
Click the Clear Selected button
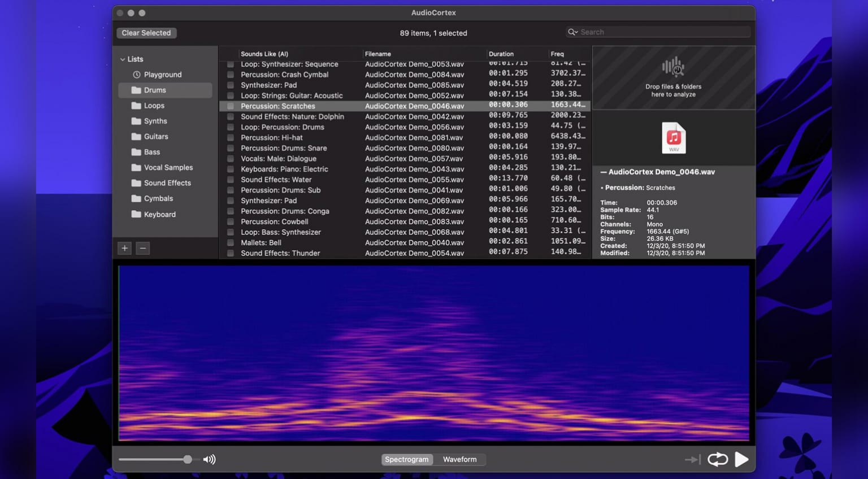[x=146, y=33]
